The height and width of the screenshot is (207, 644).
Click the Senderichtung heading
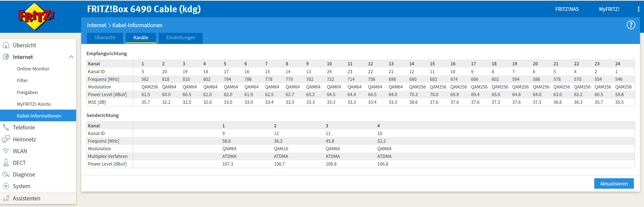[103, 115]
